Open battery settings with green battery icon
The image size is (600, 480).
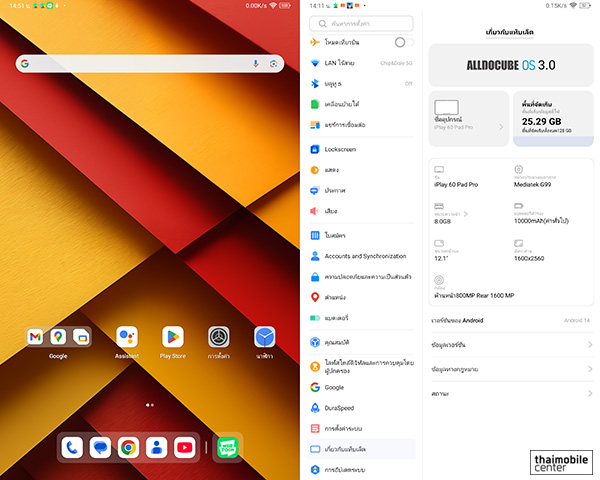coord(361,318)
